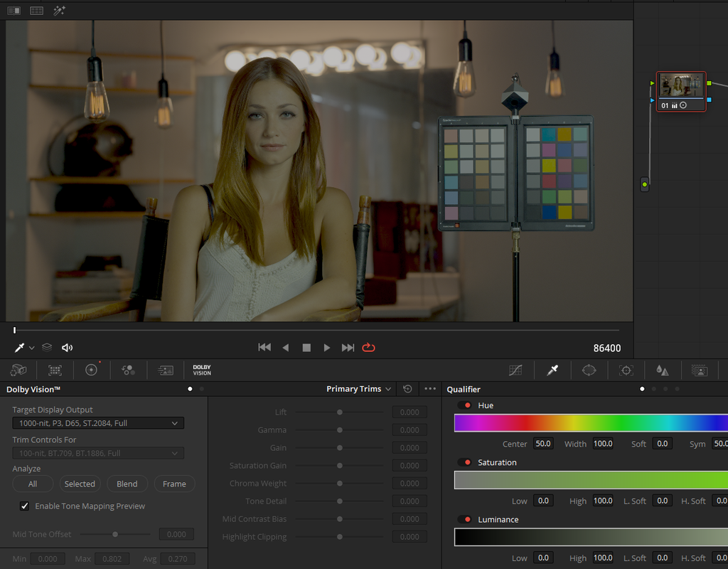Toggle the Hue qualifier on/off
The image size is (728, 569).
(465, 405)
